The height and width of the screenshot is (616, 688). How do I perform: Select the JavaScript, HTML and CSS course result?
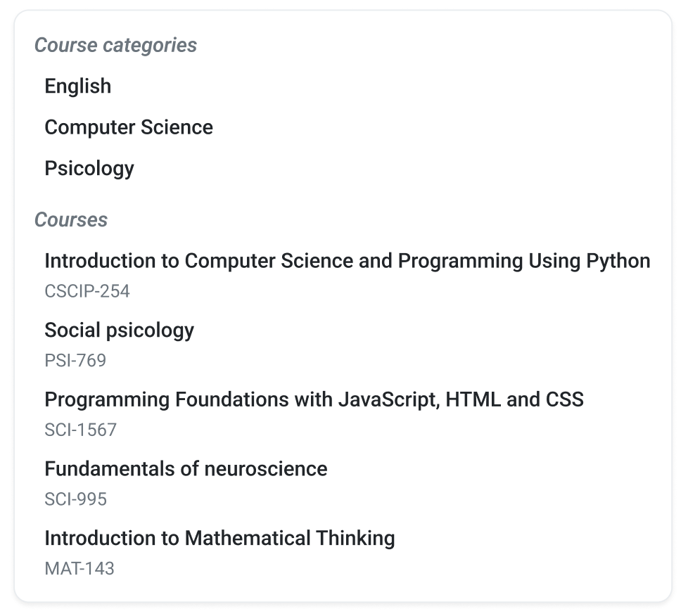(x=314, y=399)
